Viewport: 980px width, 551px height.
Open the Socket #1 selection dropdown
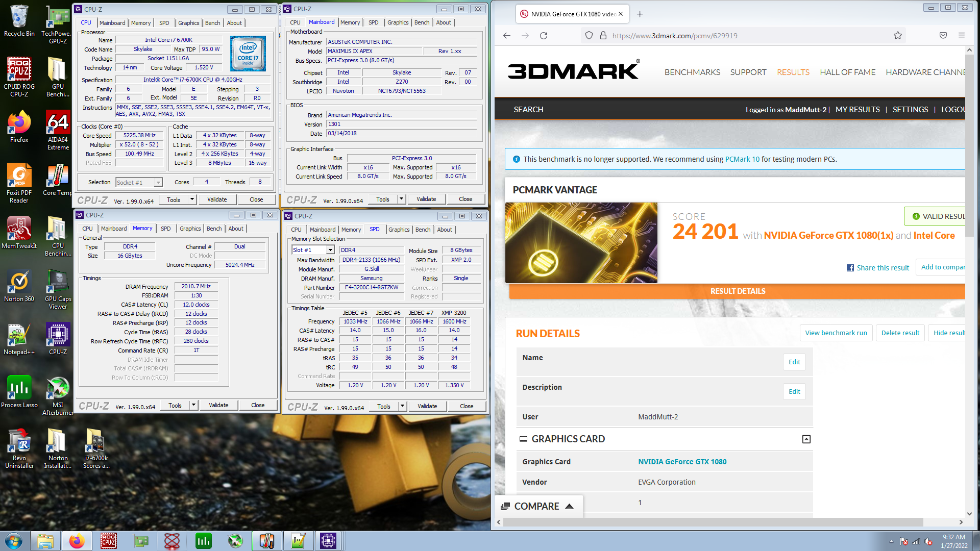pos(139,182)
